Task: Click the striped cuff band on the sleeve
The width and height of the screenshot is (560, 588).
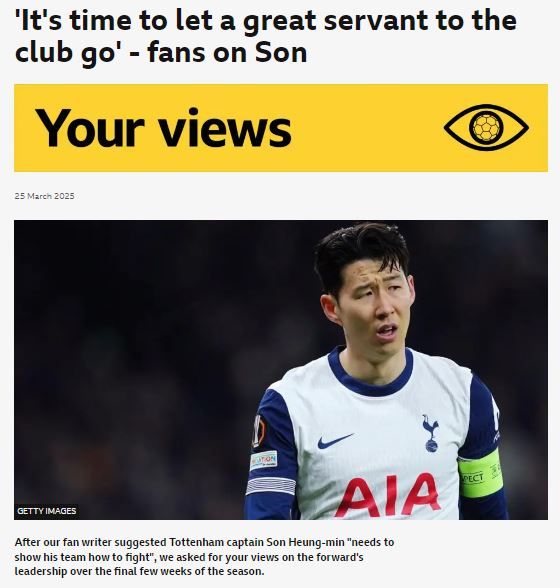Action: [x=271, y=486]
